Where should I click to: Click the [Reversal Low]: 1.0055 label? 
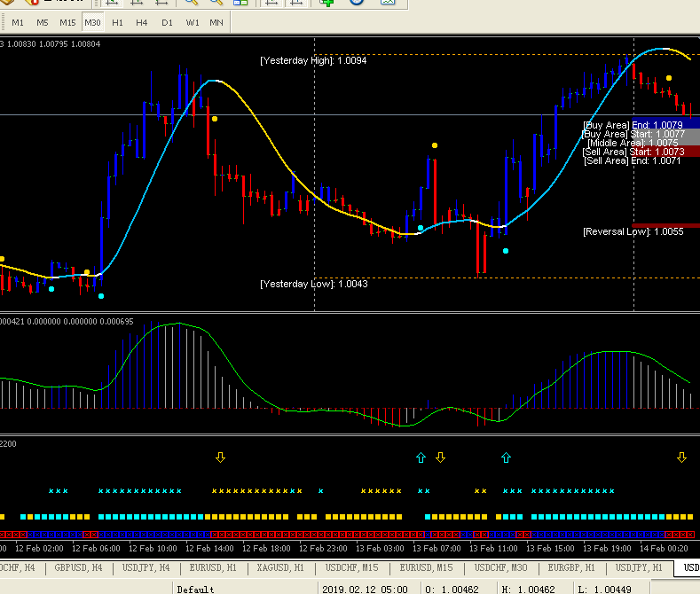click(x=633, y=232)
